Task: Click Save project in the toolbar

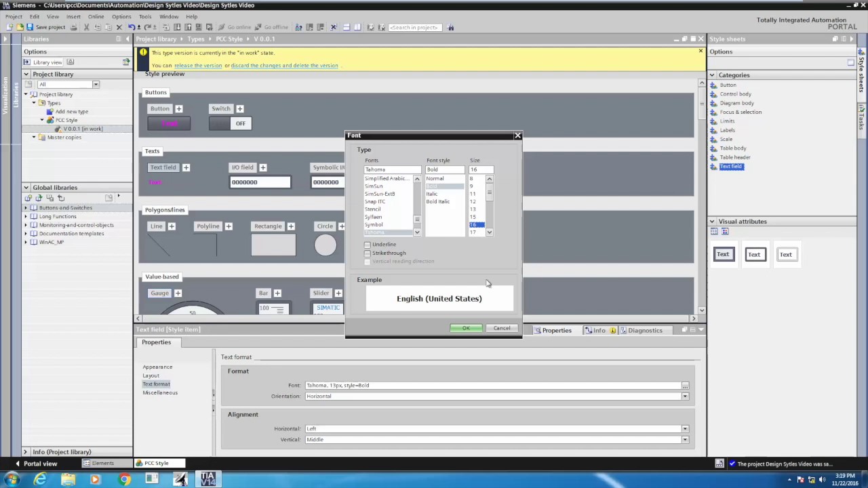Action: coord(46,27)
